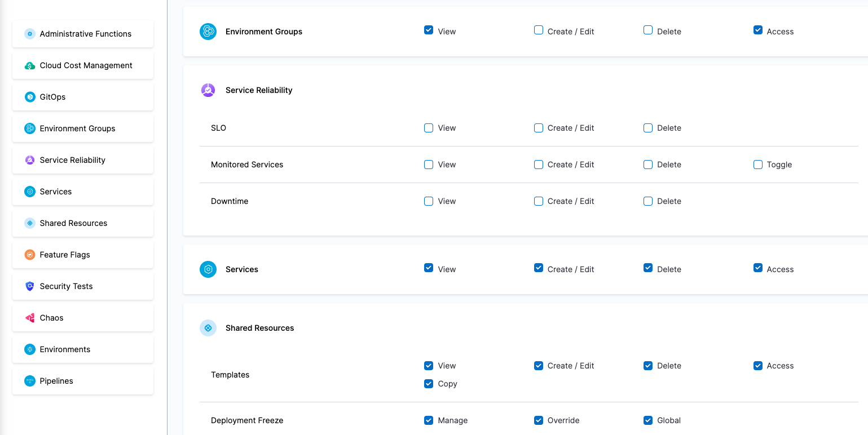Enable Toggle permission for Monitored Services
The height and width of the screenshot is (435, 868).
(758, 165)
